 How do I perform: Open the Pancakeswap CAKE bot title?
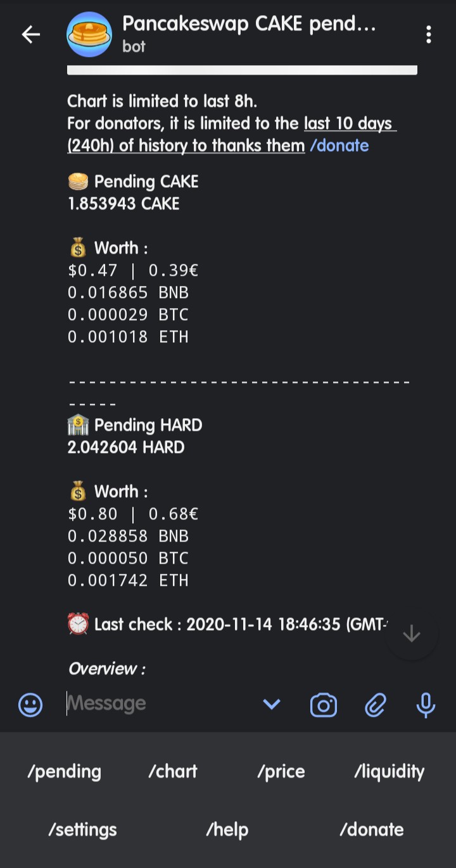pos(249,25)
